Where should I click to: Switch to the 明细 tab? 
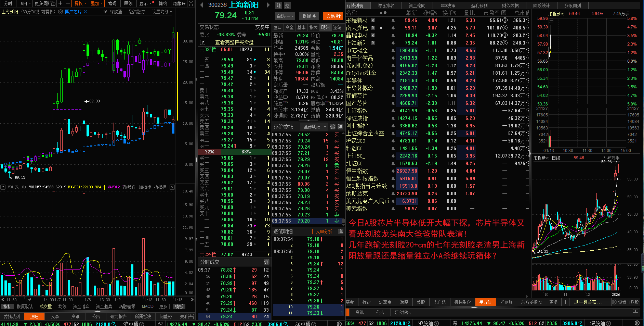(x=325, y=27)
